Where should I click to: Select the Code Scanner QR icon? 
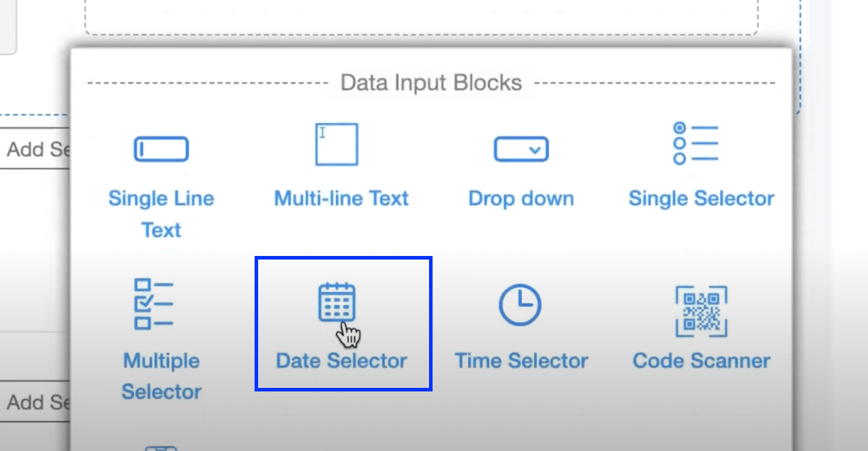701,310
